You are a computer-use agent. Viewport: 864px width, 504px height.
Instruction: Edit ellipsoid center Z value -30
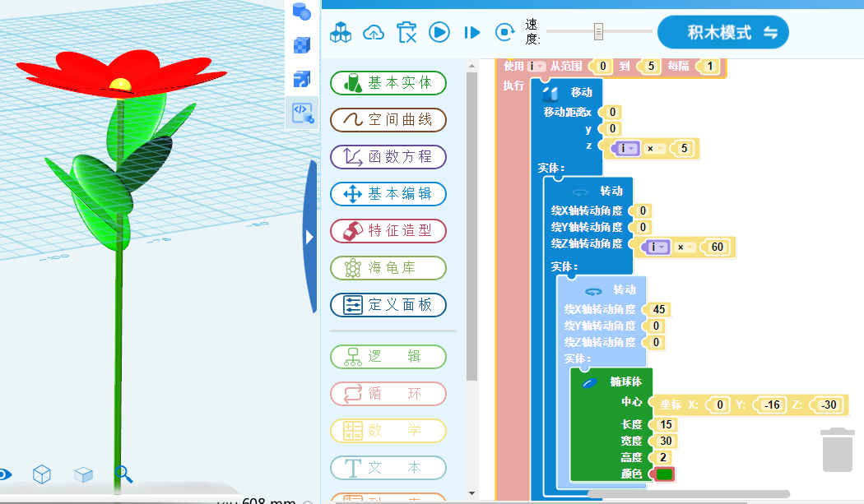point(828,405)
